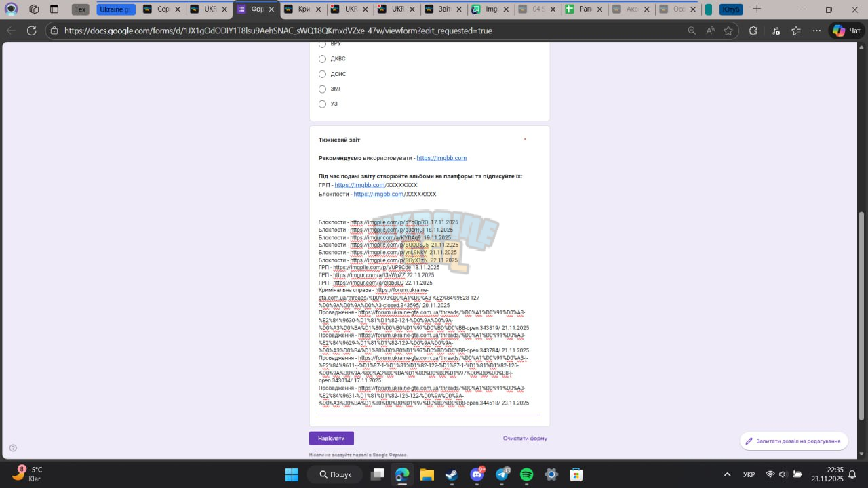This screenshot has width=868, height=488.
Task: Open the imgbb.com link after Рекомендуємо
Action: pos(441,158)
